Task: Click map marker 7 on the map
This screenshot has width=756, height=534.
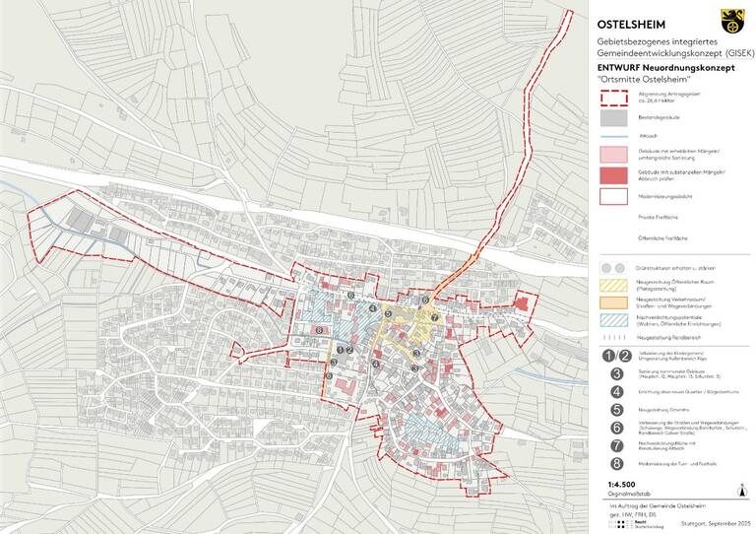Action: tap(434, 317)
